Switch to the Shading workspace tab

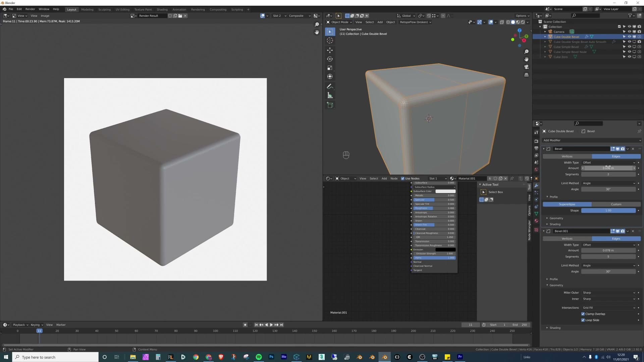click(x=162, y=9)
